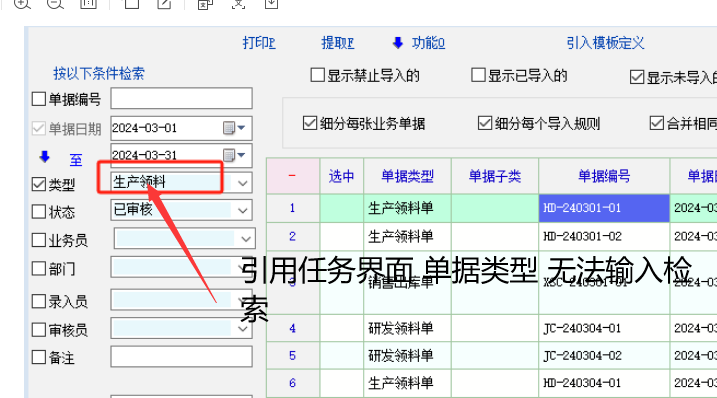Uncheck 细分每张业务单据 option
717x398 pixels.
310,123
